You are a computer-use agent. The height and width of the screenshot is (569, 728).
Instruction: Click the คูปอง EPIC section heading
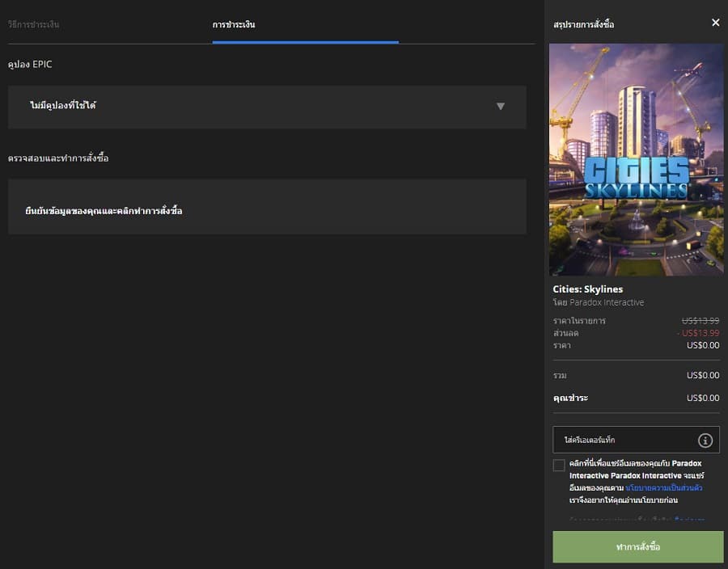[x=30, y=65]
